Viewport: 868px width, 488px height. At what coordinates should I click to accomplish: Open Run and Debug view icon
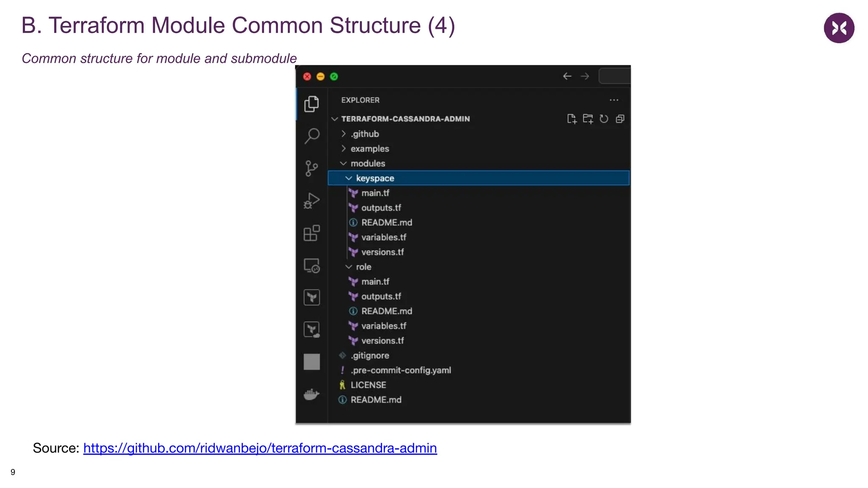pyautogui.click(x=312, y=200)
